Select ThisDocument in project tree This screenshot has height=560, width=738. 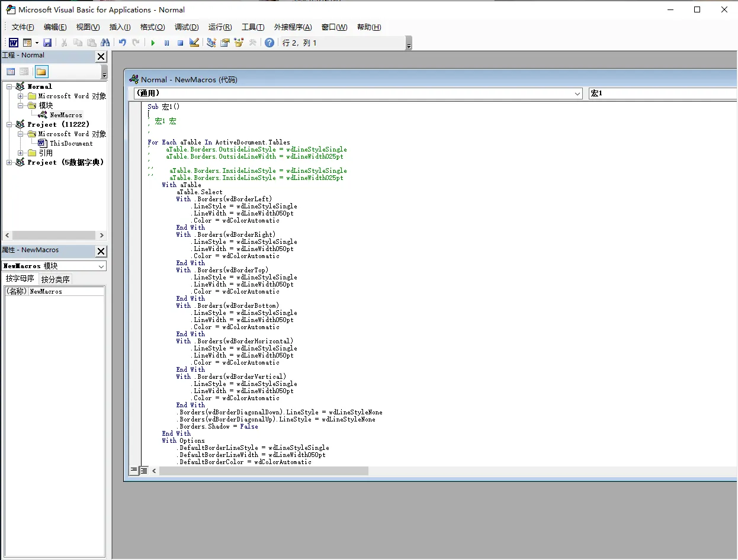71,143
